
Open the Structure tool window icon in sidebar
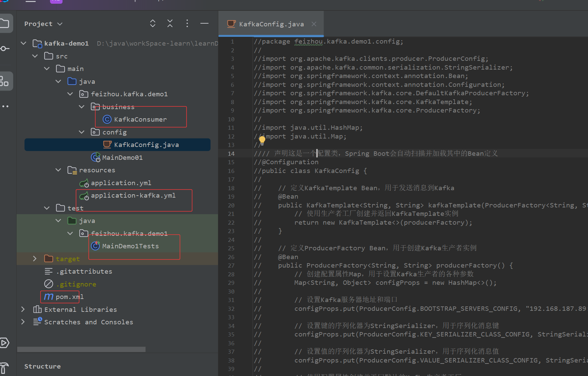(x=5, y=81)
